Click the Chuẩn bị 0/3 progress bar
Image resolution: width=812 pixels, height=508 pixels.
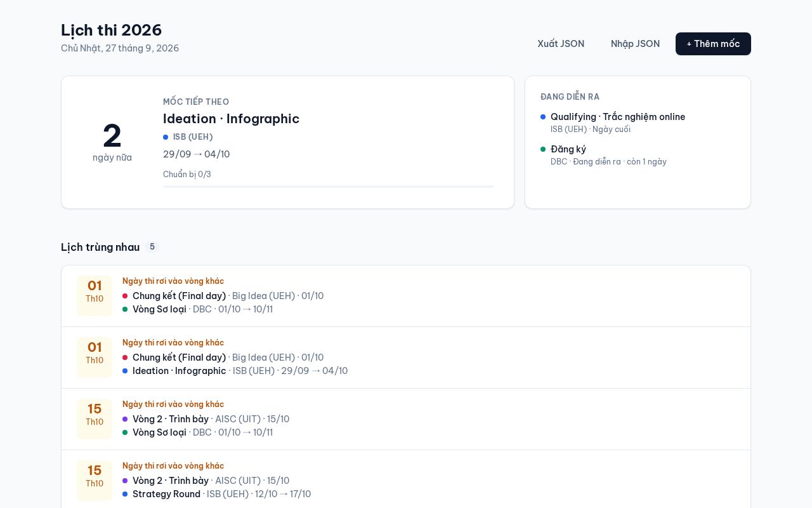(x=328, y=187)
